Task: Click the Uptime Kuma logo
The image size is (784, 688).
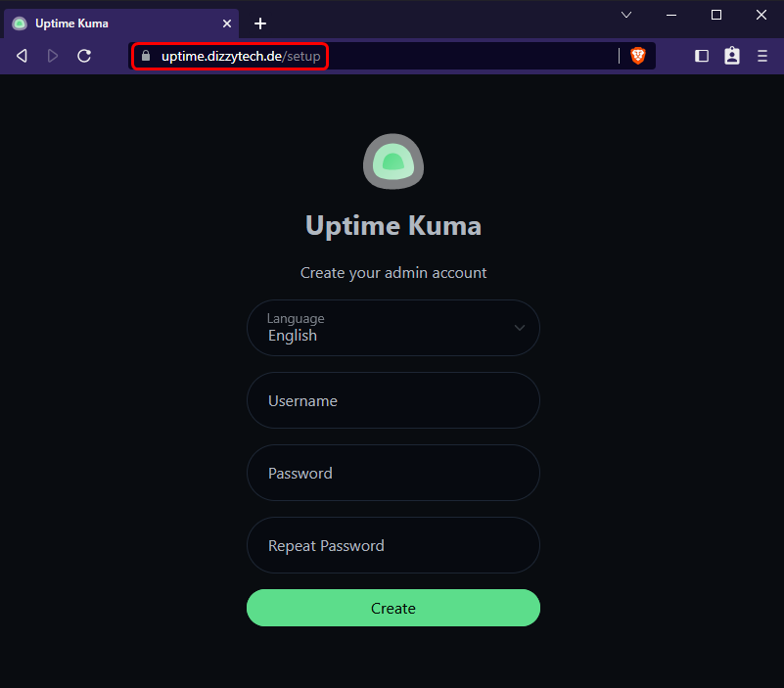Action: tap(392, 161)
